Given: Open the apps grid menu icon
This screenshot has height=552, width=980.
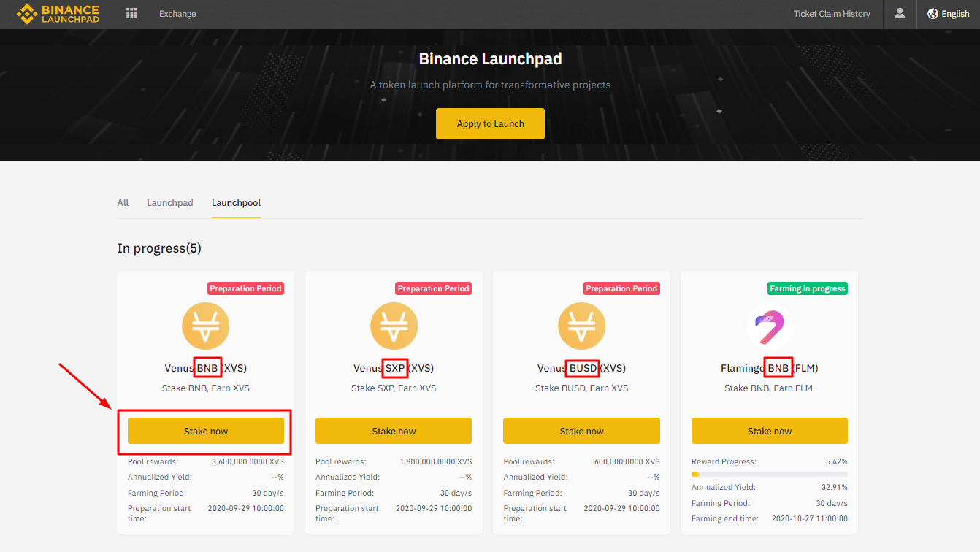Looking at the screenshot, I should (131, 13).
